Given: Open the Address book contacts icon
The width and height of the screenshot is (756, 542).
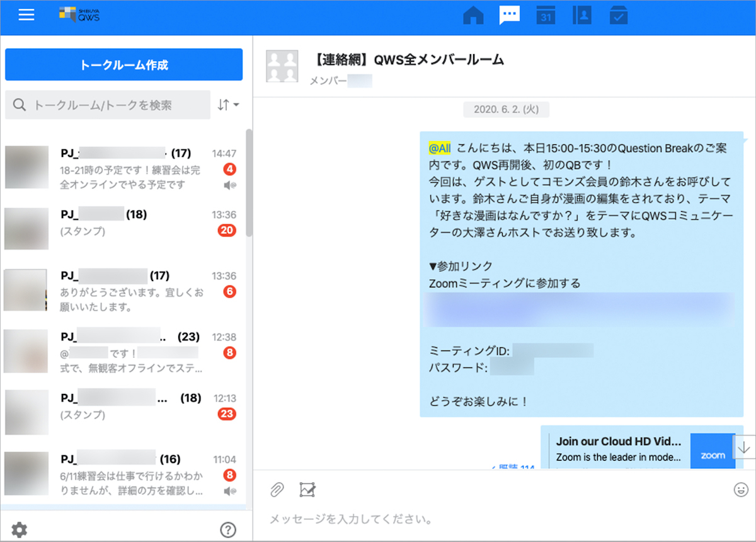Looking at the screenshot, I should click(581, 15).
